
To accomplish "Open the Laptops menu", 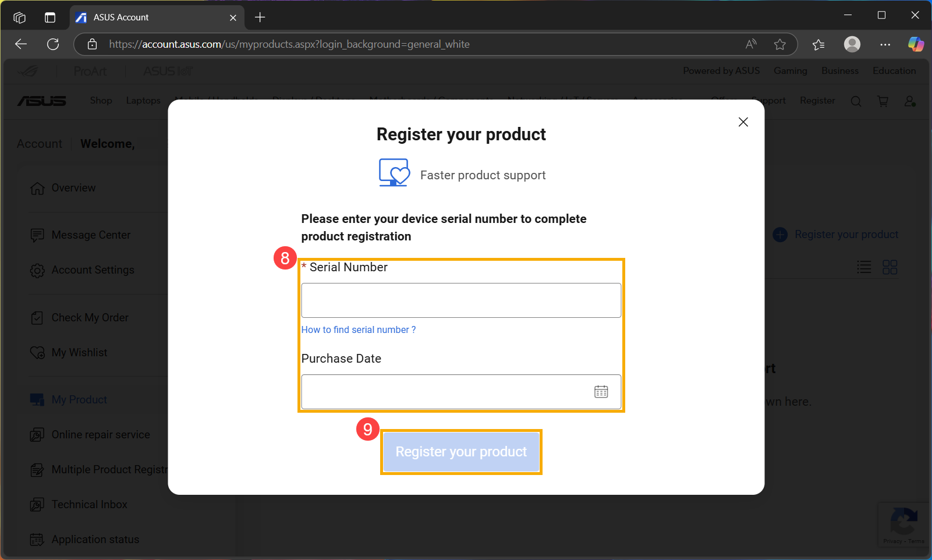I will pos(143,101).
